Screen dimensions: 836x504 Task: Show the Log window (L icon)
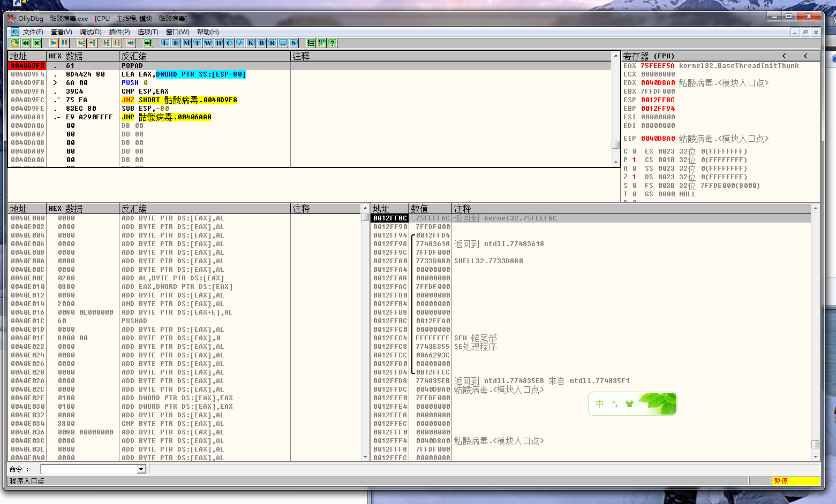pos(165,43)
